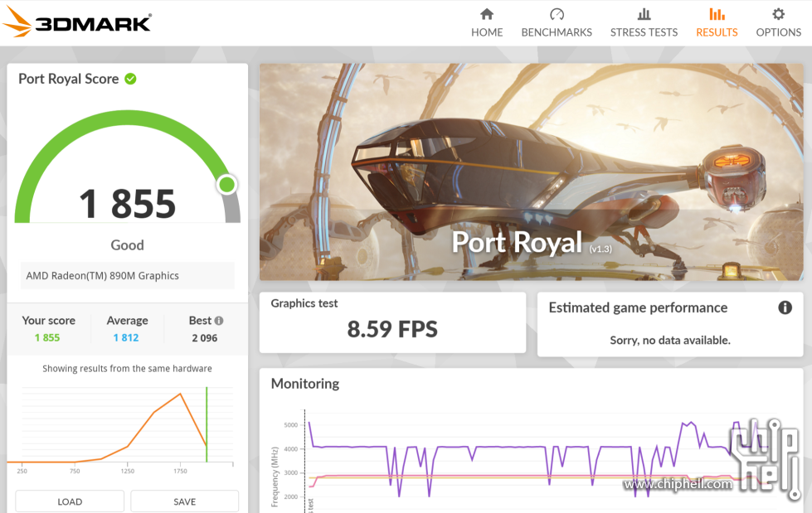The height and width of the screenshot is (513, 812).
Task: Click the Home house icon
Action: pos(487,14)
